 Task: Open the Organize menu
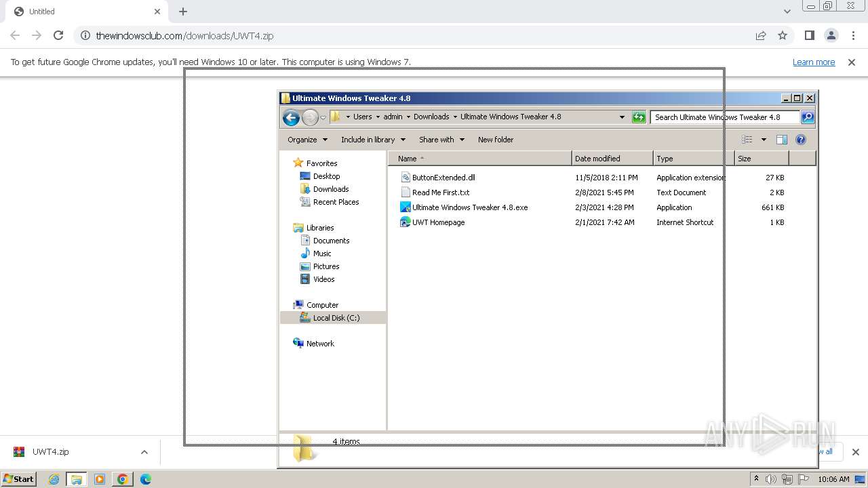[x=307, y=140]
